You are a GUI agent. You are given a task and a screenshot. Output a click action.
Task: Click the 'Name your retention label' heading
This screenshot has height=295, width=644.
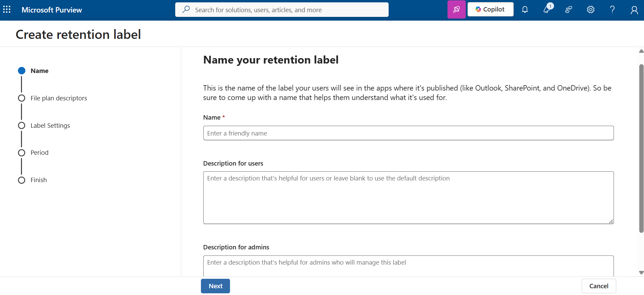pos(271,60)
